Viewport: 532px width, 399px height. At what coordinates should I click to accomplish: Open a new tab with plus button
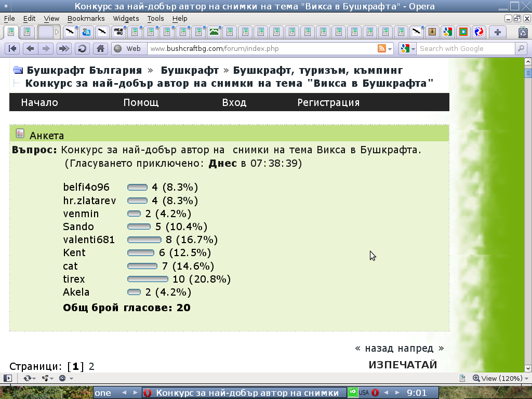(x=498, y=32)
